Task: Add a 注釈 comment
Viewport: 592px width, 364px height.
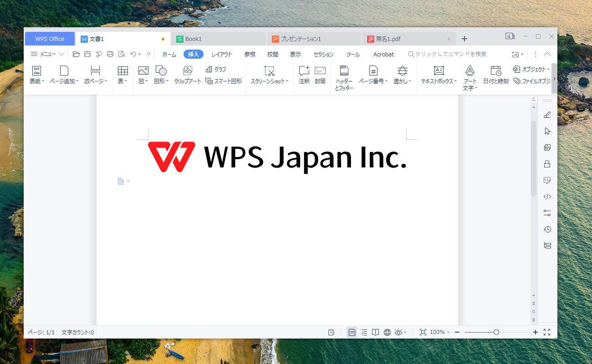Action: [304, 75]
